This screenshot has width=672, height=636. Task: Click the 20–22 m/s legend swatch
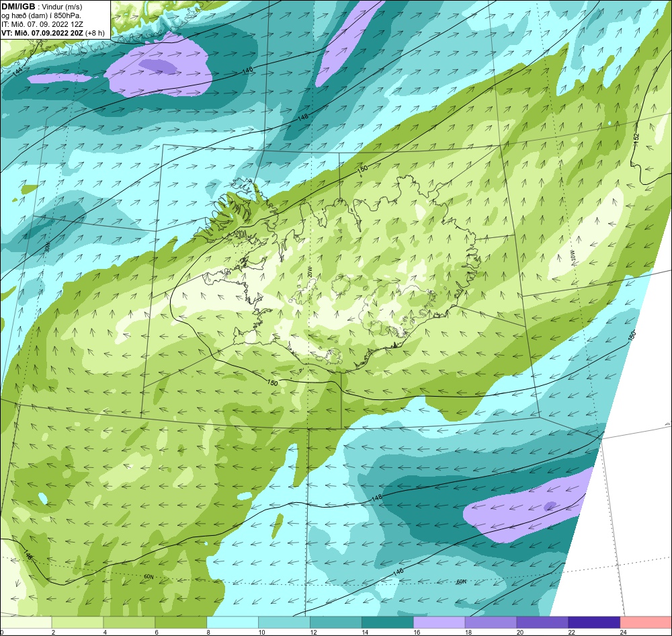coord(542,623)
